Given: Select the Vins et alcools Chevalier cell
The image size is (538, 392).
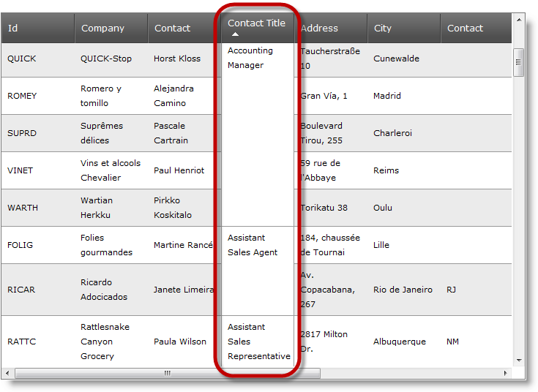Looking at the screenshot, I should [x=111, y=170].
